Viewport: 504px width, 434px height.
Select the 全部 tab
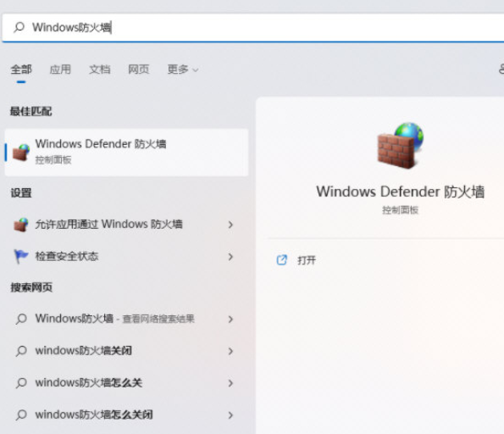[x=21, y=70]
